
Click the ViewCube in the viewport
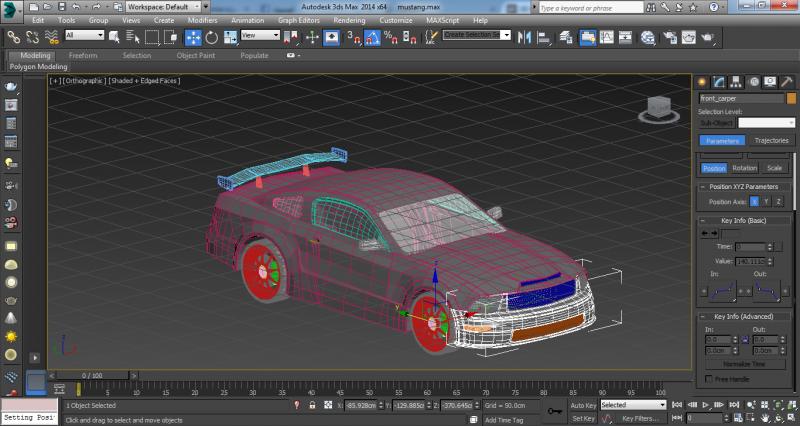(x=657, y=108)
